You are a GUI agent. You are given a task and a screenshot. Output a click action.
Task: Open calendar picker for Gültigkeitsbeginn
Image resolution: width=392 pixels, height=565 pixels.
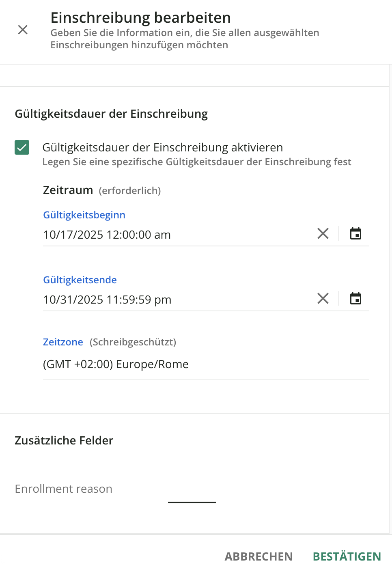point(355,234)
